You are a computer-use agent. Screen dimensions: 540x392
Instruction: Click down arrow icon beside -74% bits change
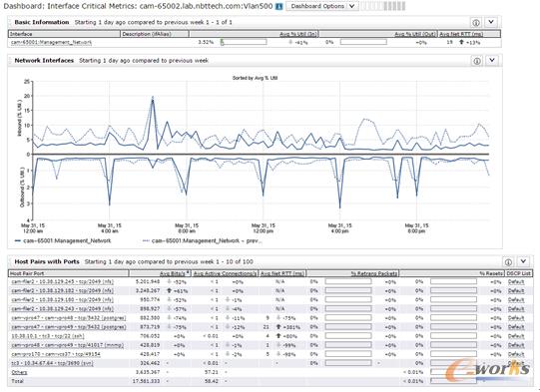169,318
